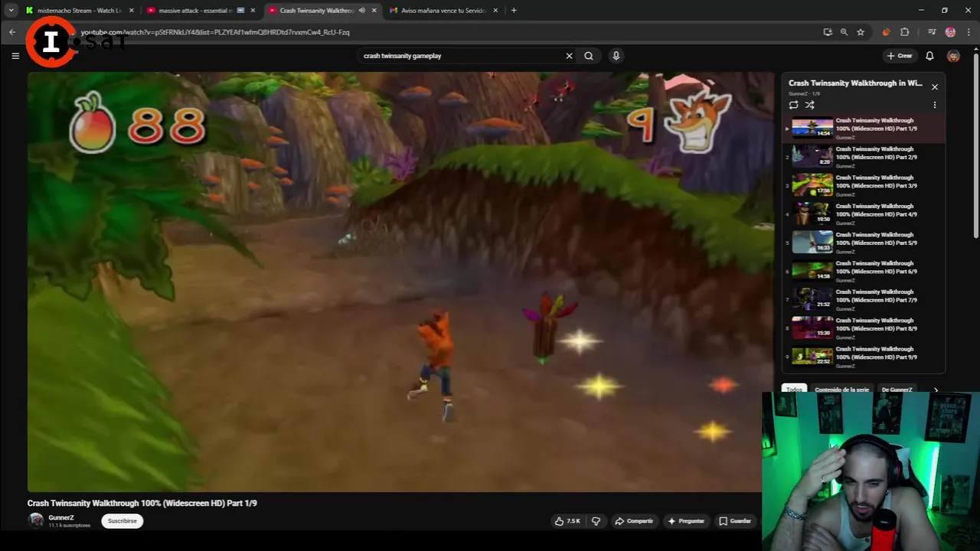Image resolution: width=980 pixels, height=551 pixels.
Task: Open the YouTube account avatar menu
Action: 953,56
